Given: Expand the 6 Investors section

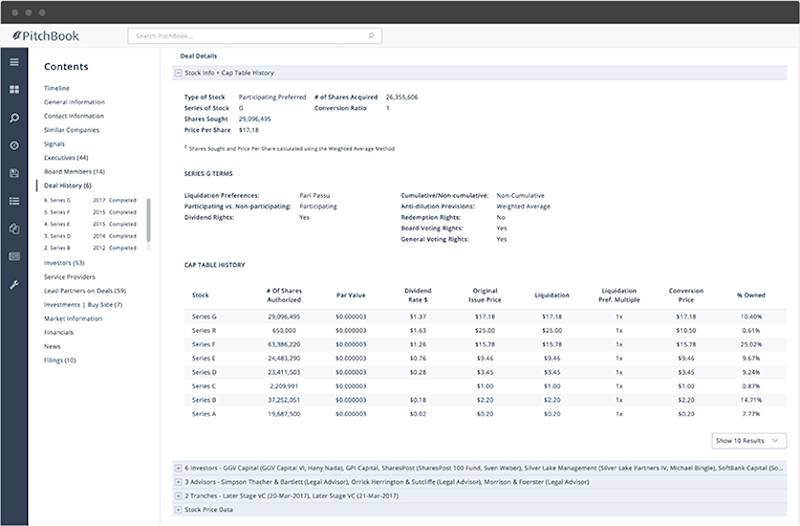Looking at the screenshot, I should 178,468.
